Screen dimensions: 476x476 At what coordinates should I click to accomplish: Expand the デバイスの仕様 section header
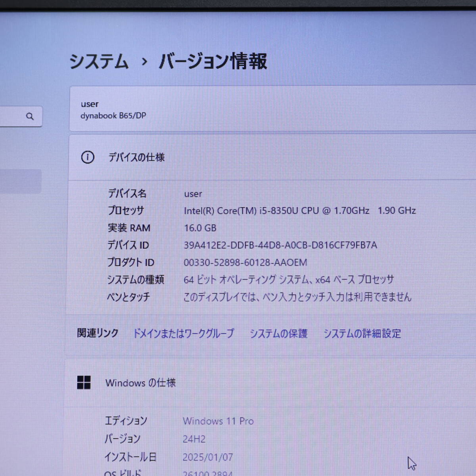point(273,157)
